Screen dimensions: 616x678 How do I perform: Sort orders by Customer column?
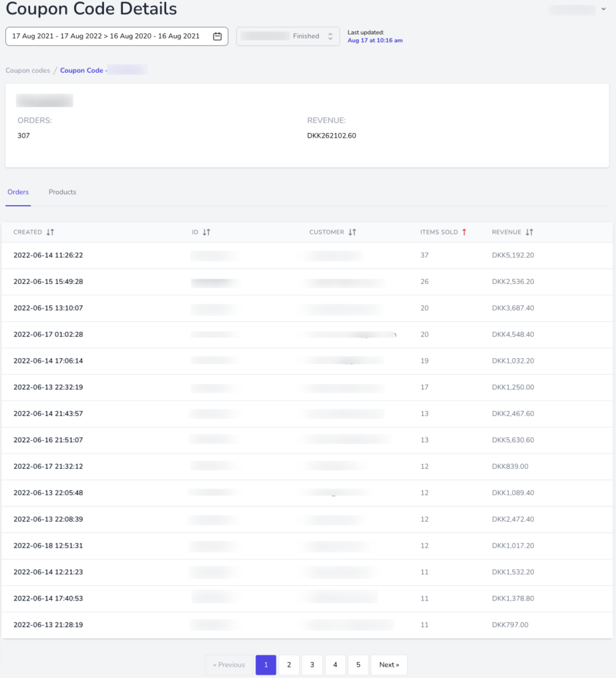tap(352, 232)
